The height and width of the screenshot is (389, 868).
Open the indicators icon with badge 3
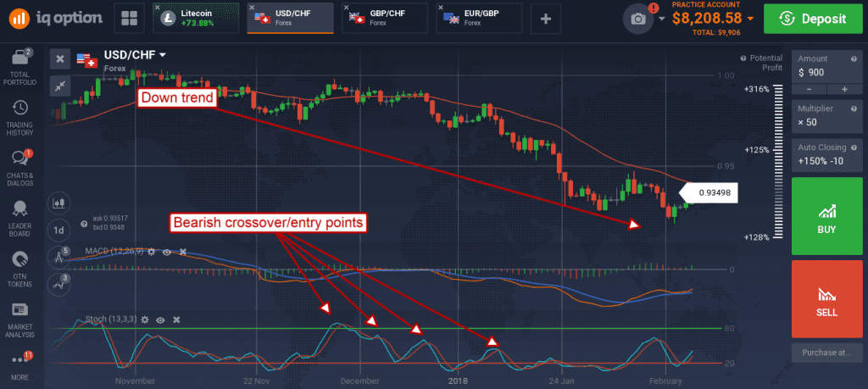(58, 284)
